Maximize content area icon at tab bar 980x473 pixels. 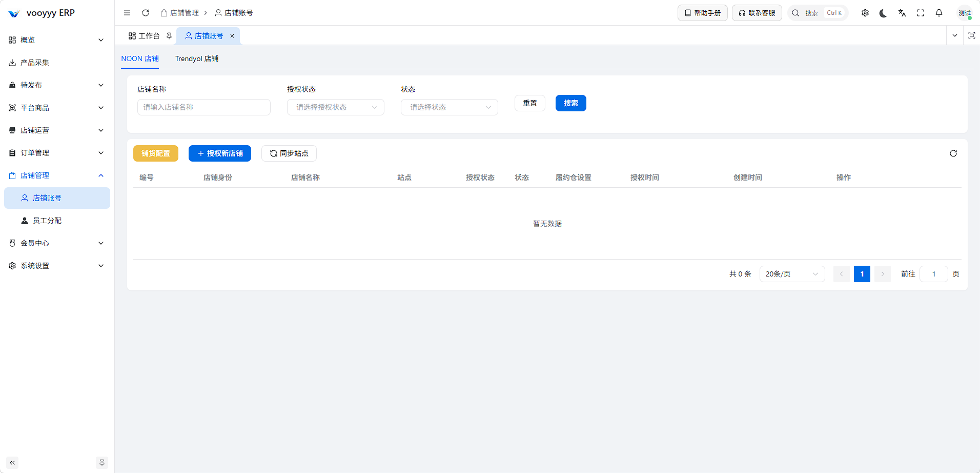pyautogui.click(x=972, y=35)
